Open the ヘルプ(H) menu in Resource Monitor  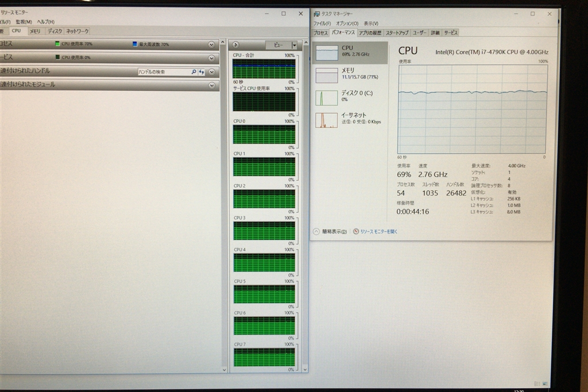coord(46,22)
